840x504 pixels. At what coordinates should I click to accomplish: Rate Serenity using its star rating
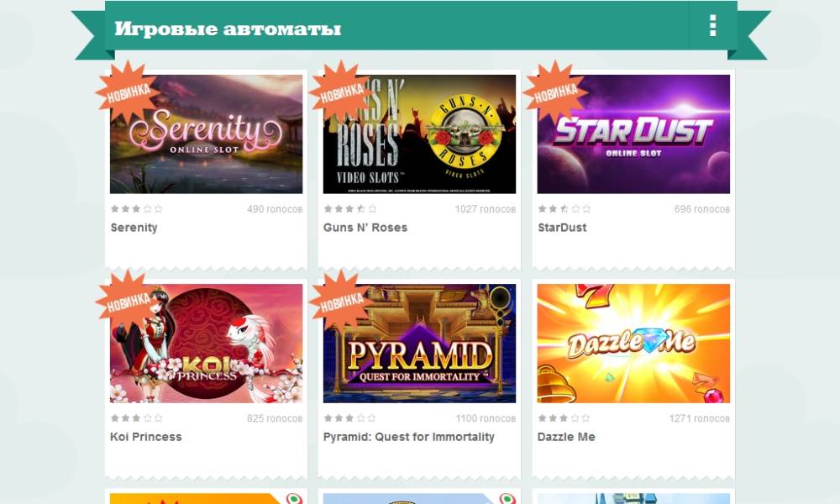[x=136, y=209]
